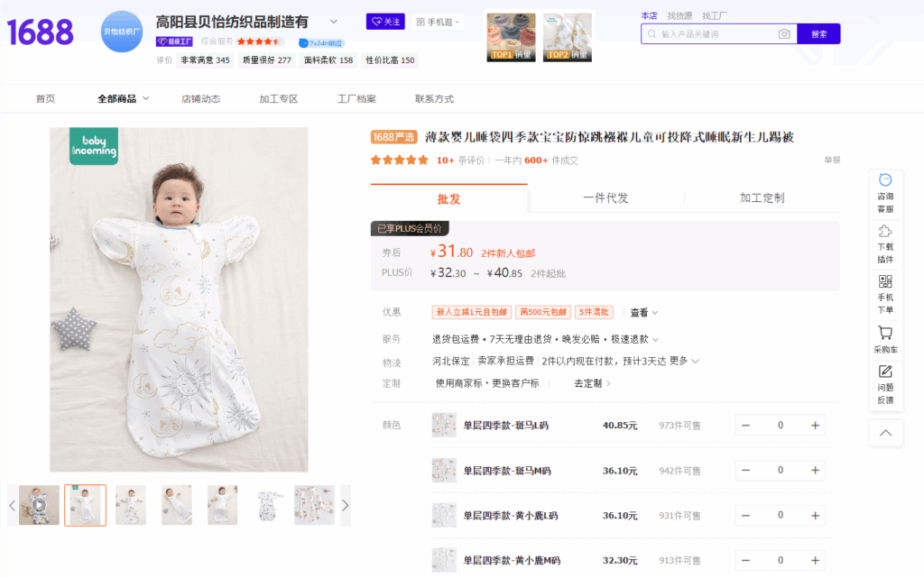Expand the 更多 logistics options
The image size is (924, 578).
point(684,361)
